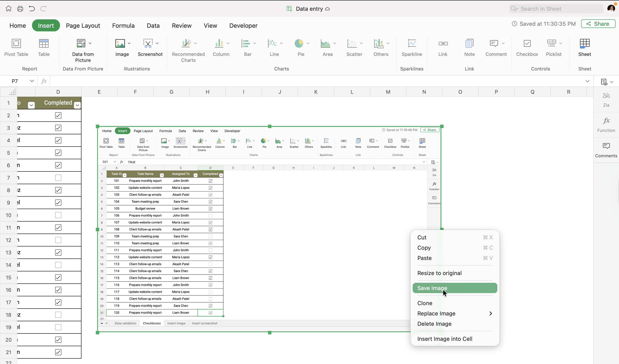The width and height of the screenshot is (619, 364).
Task: Expand the Pie chart dropdown arrow
Action: click(308, 43)
